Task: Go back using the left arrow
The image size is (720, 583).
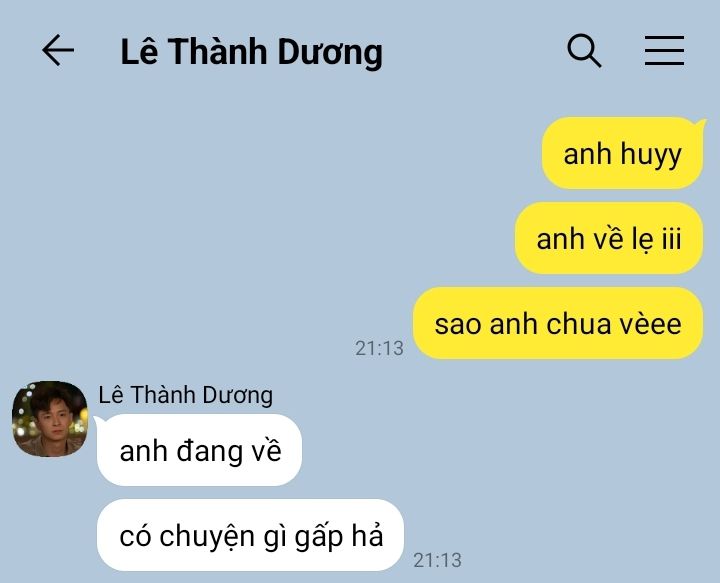Action: pyautogui.click(x=58, y=50)
